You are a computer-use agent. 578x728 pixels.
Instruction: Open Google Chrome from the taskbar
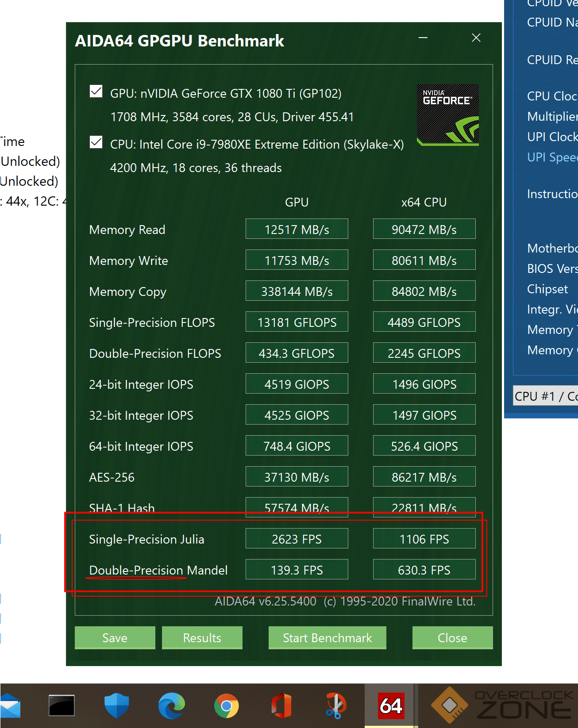[226, 706]
